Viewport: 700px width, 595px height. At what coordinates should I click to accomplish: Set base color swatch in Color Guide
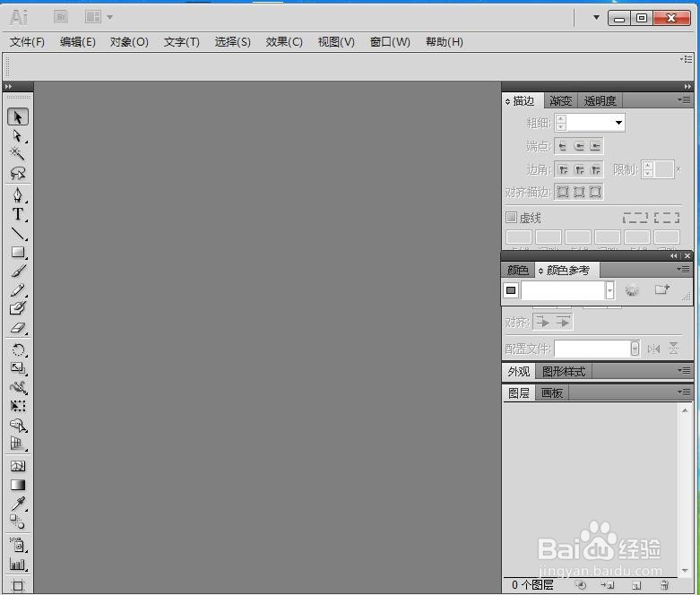pyautogui.click(x=511, y=290)
